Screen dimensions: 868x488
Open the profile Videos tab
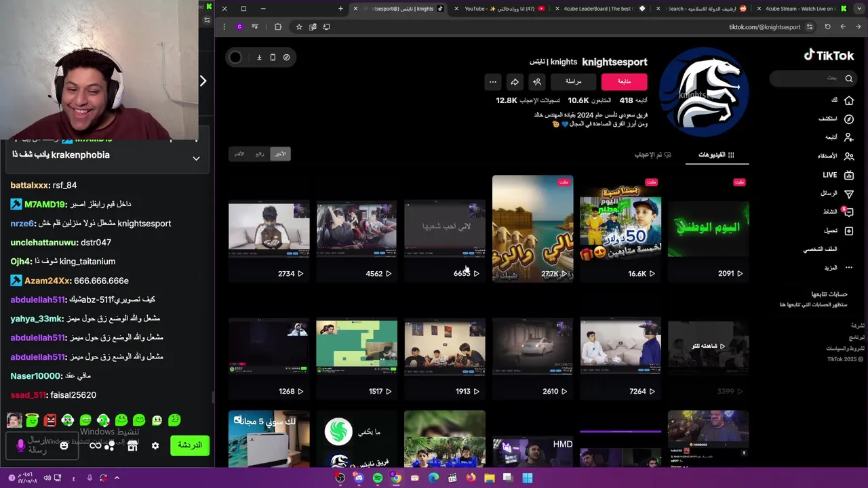point(717,155)
